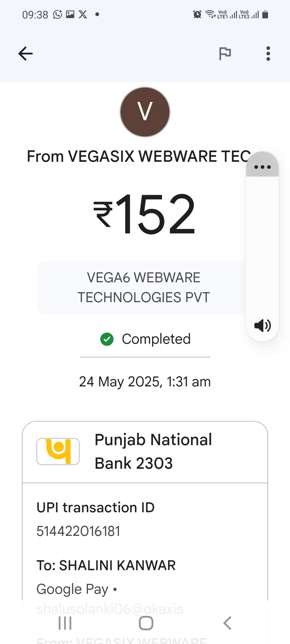
Task: Copy the UPI transaction ID number
Action: tap(78, 531)
